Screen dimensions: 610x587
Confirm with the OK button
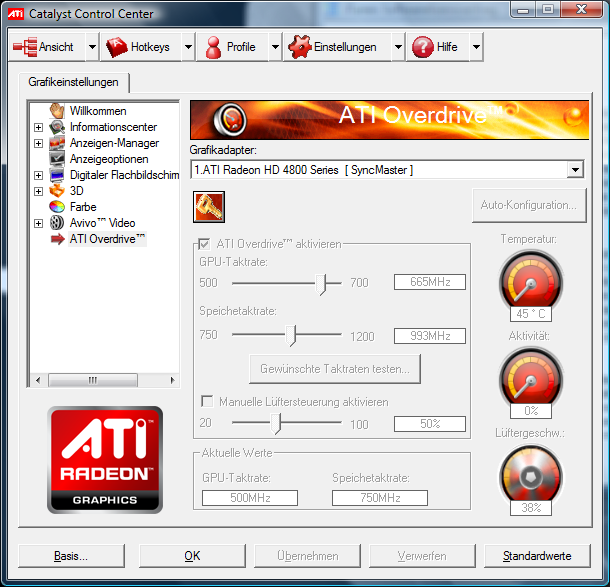[192, 556]
